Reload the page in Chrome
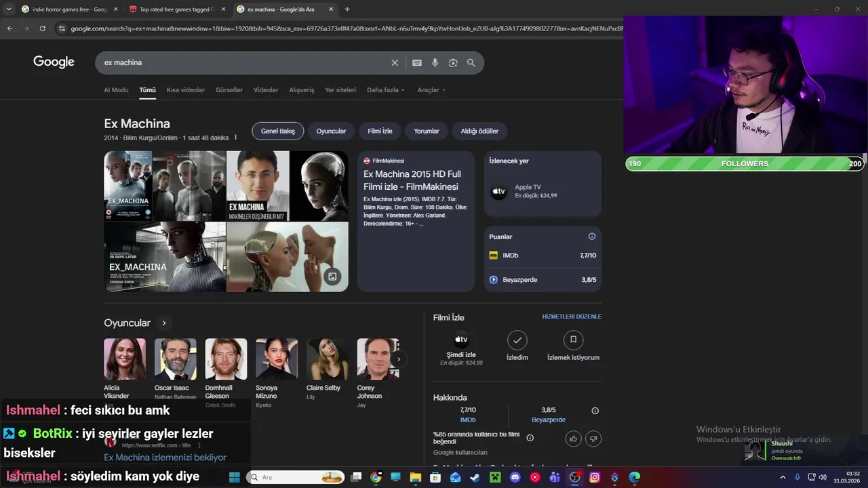This screenshot has width=868, height=488. [x=42, y=28]
